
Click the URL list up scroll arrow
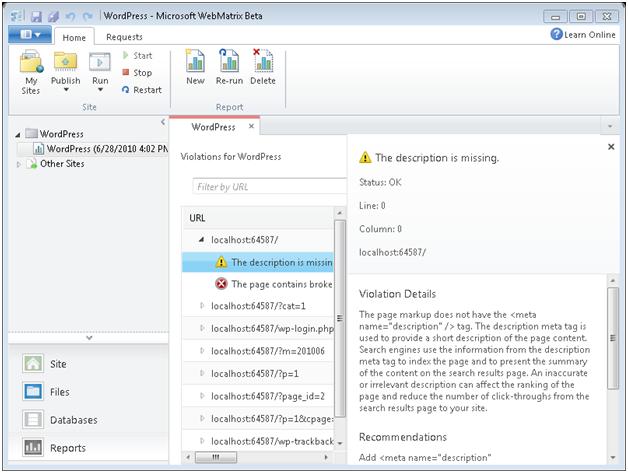[340, 213]
